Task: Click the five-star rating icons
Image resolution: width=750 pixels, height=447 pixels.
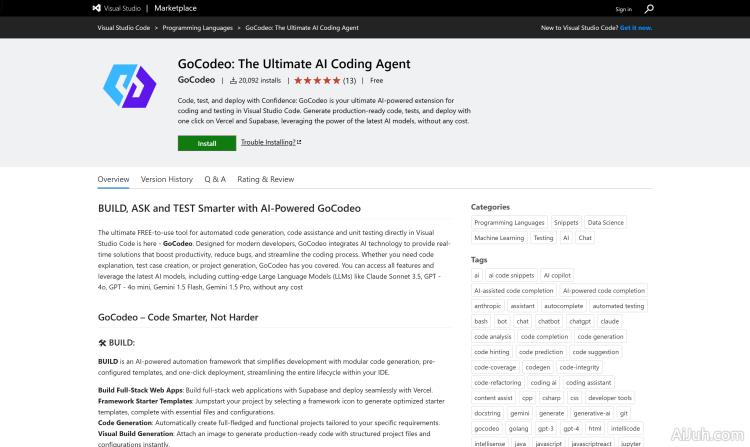Action: pos(317,80)
